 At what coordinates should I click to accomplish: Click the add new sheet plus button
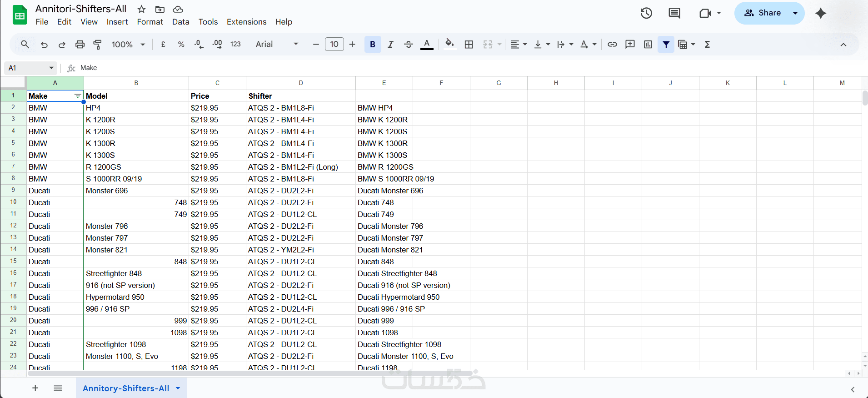click(x=35, y=388)
